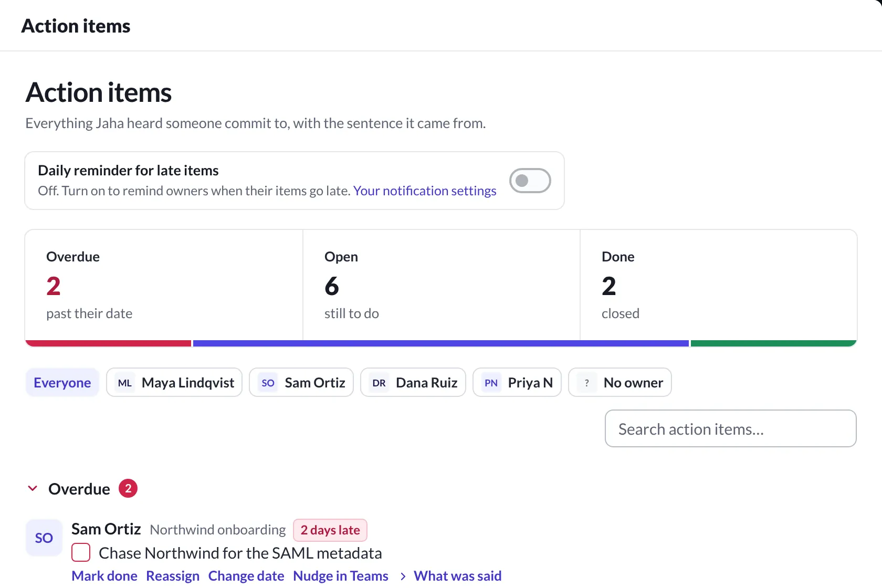Filter by Maya Lindqvist

point(174,382)
